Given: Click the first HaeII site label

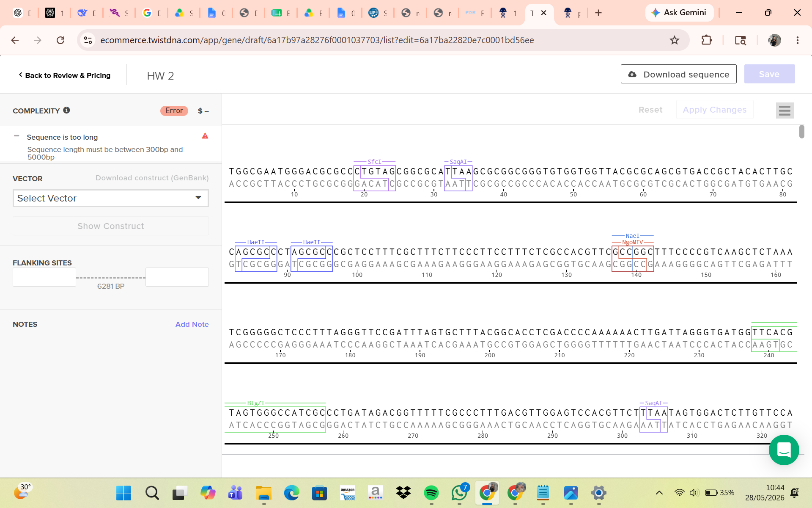Looking at the screenshot, I should 256,242.
